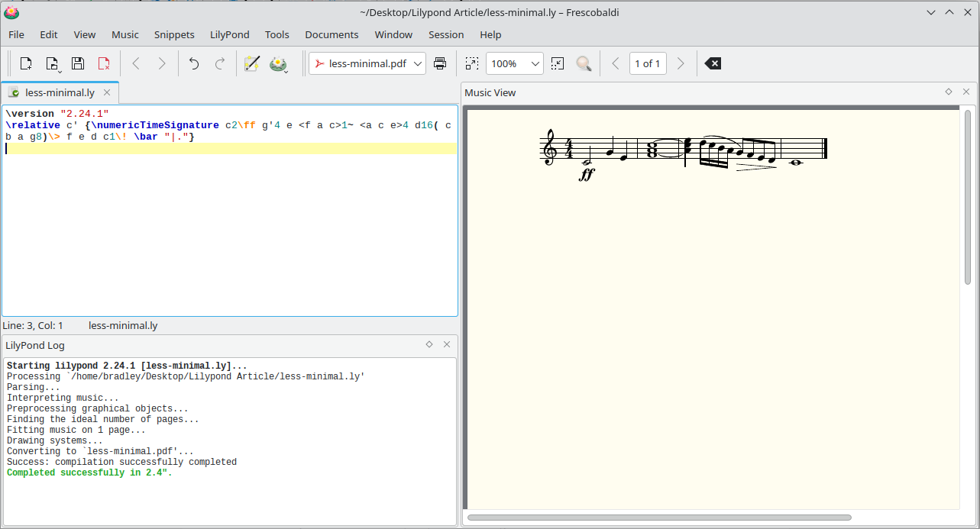Image resolution: width=980 pixels, height=529 pixels.
Task: Close the less-minimal.ly editor tab
Action: click(x=107, y=92)
